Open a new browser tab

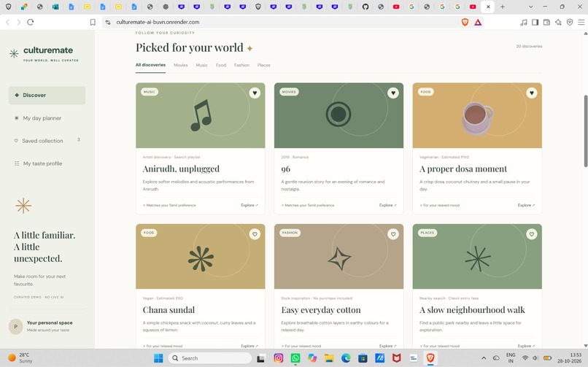coord(503,7)
